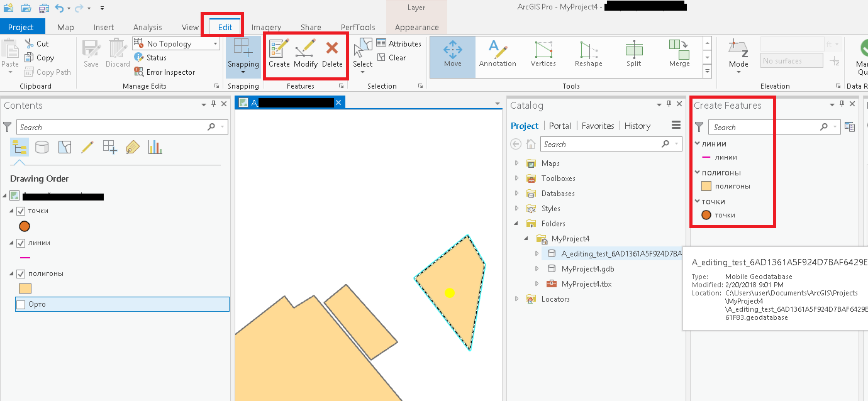Switch Contents to List By Selection
Screen dimensions: 868x401
tap(65, 147)
